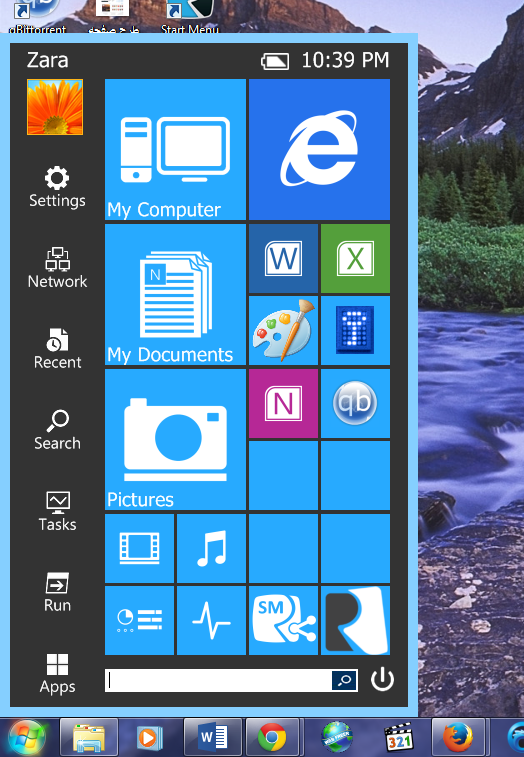The height and width of the screenshot is (757, 524).
Task: Open Network in the sidebar
Action: point(57,268)
